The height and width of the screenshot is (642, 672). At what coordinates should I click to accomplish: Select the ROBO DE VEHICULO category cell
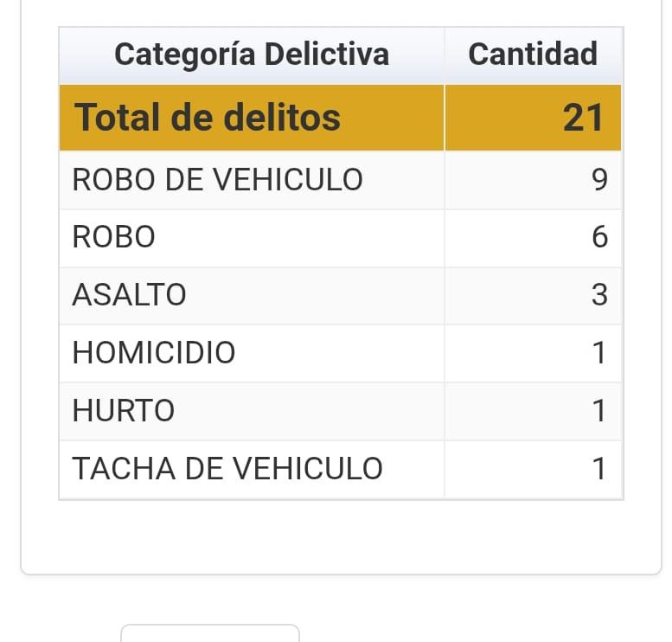point(218,180)
